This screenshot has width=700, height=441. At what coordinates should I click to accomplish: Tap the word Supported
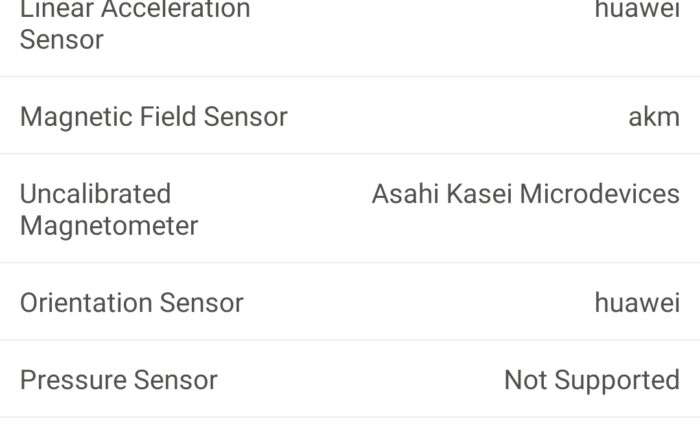tap(616, 380)
